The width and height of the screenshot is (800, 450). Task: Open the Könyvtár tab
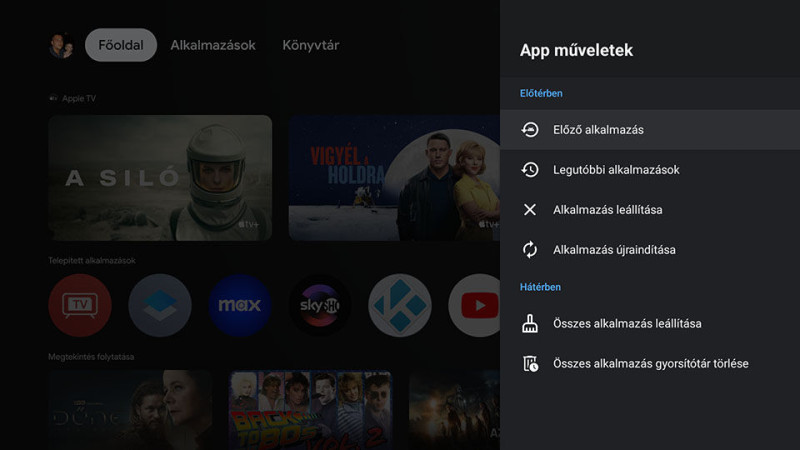pos(311,45)
